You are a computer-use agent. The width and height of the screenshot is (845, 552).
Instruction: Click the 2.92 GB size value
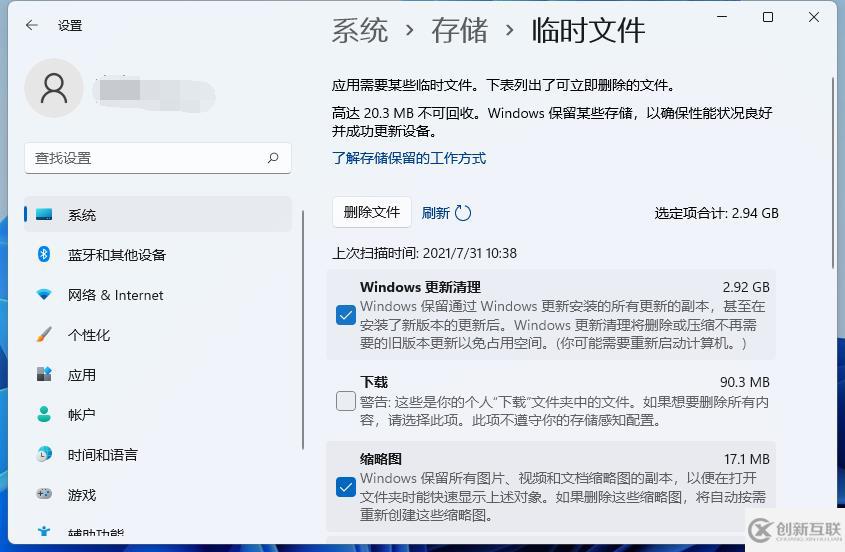point(746,287)
